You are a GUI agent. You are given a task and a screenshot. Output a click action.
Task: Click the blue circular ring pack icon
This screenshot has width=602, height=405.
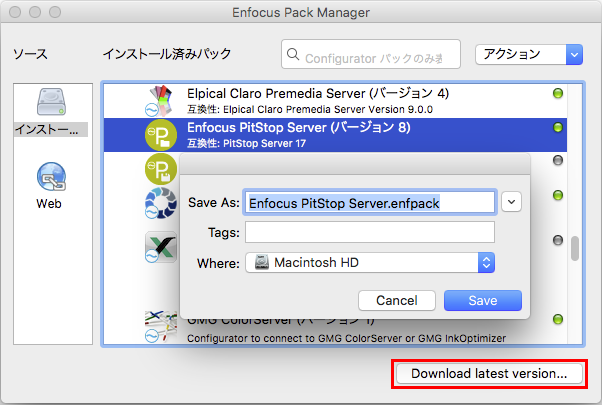pos(161,203)
